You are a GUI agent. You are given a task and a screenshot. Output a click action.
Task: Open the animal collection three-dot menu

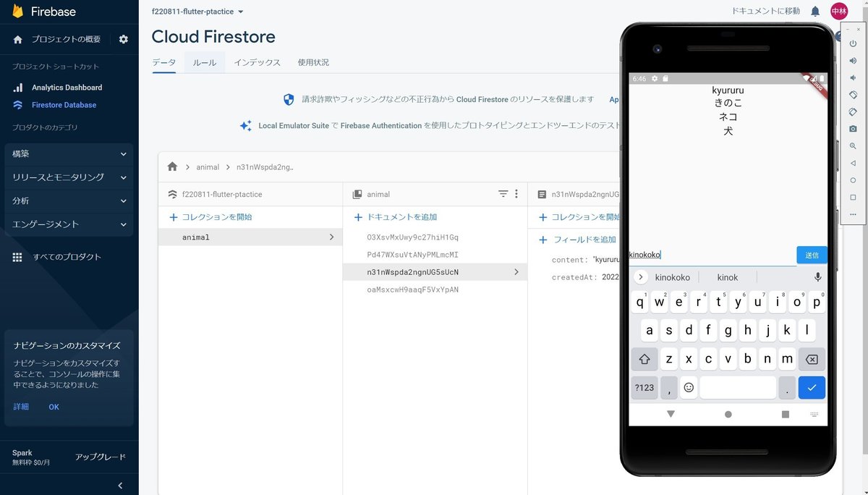(x=516, y=194)
